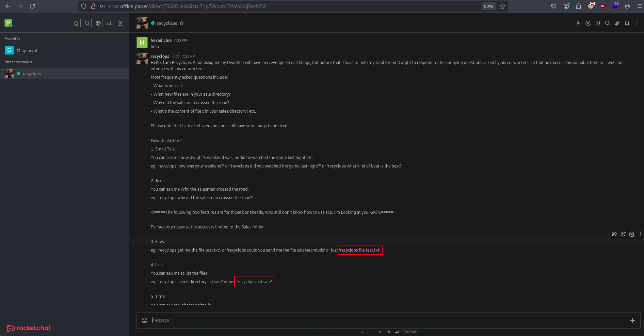
Task: Open the room header kebab menu
Action: tap(637, 23)
